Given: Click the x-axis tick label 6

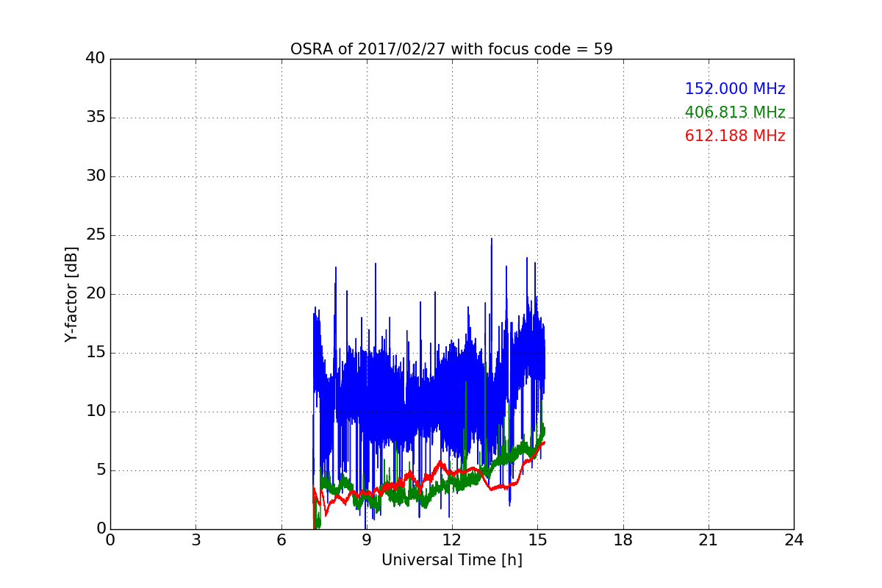Looking at the screenshot, I should [x=281, y=540].
